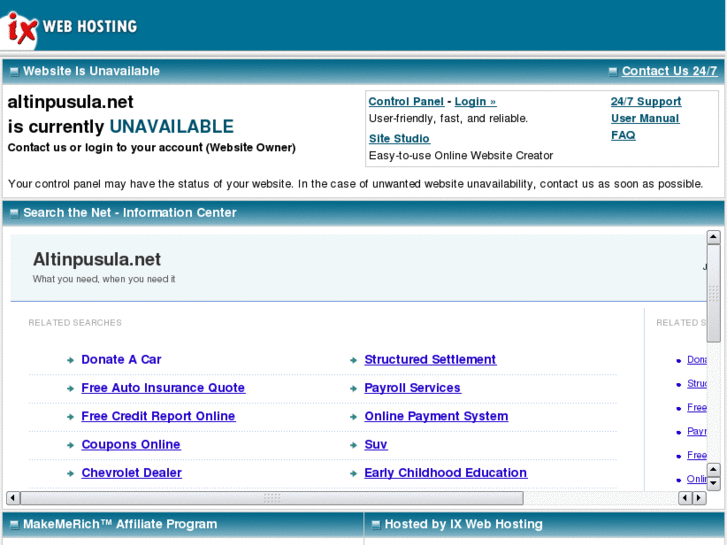Click arrow bullet beside Free Credit Report Online
Viewport: 727px width, 545px height.
click(70, 417)
